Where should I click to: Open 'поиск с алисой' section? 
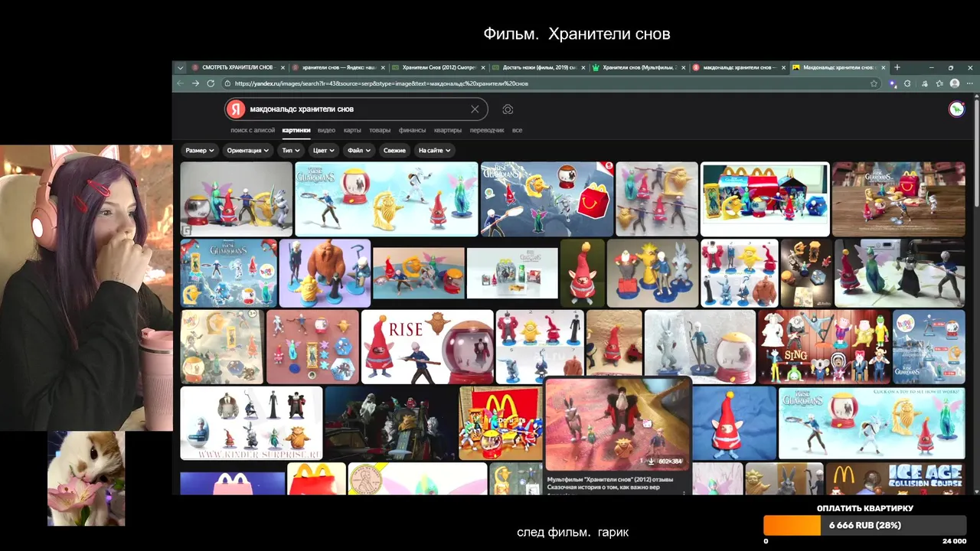253,130
